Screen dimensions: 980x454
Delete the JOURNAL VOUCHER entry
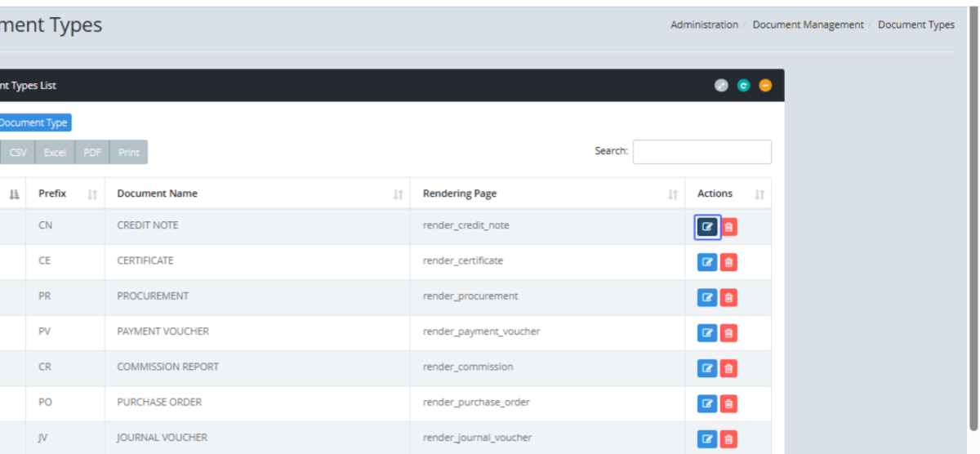(x=728, y=439)
